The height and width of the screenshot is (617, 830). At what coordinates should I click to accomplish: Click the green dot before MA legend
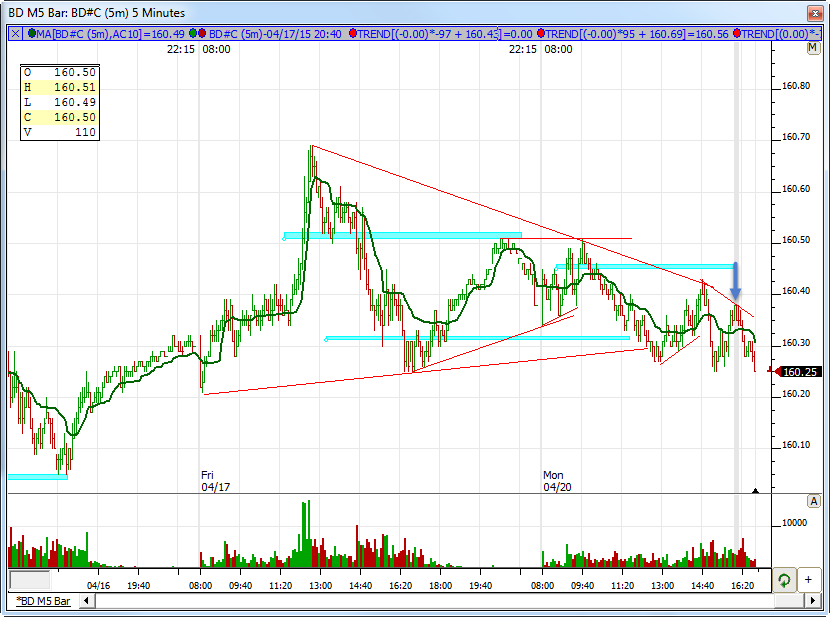(32, 34)
